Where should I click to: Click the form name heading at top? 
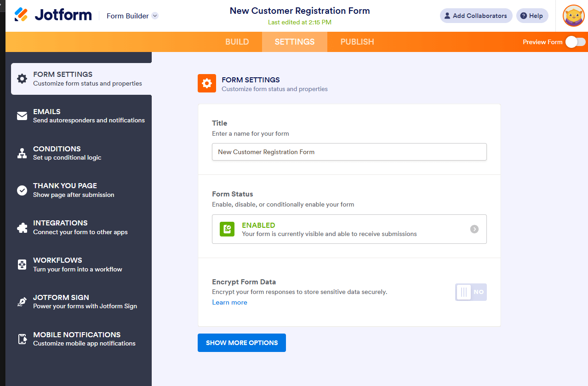300,11
